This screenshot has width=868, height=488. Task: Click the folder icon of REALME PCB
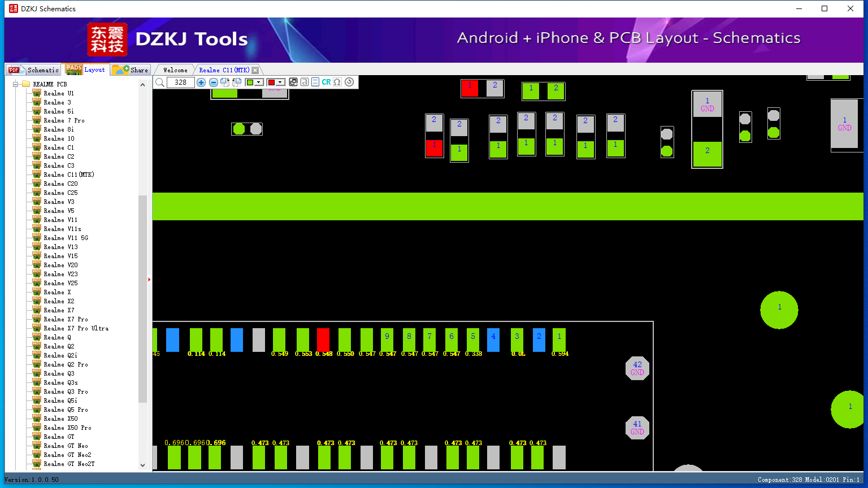tap(26, 84)
